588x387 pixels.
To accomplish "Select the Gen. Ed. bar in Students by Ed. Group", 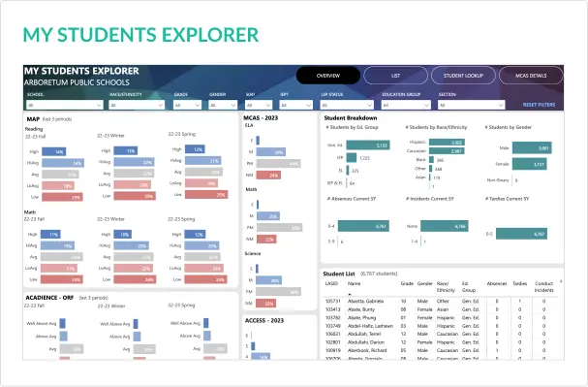I will [x=368, y=145].
